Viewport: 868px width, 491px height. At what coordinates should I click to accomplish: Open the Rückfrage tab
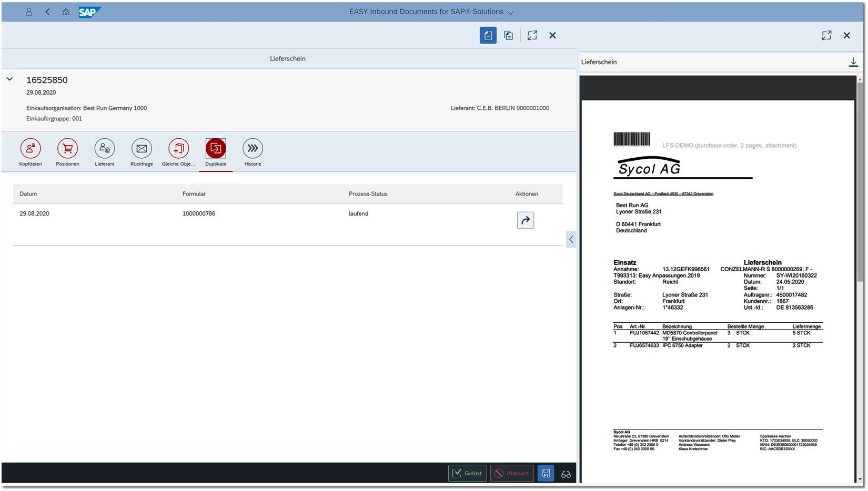(x=142, y=153)
